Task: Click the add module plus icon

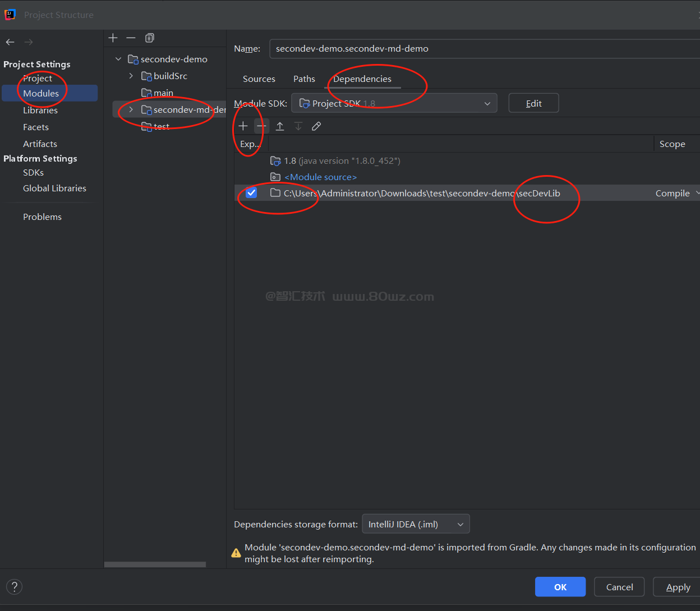Action: point(113,38)
